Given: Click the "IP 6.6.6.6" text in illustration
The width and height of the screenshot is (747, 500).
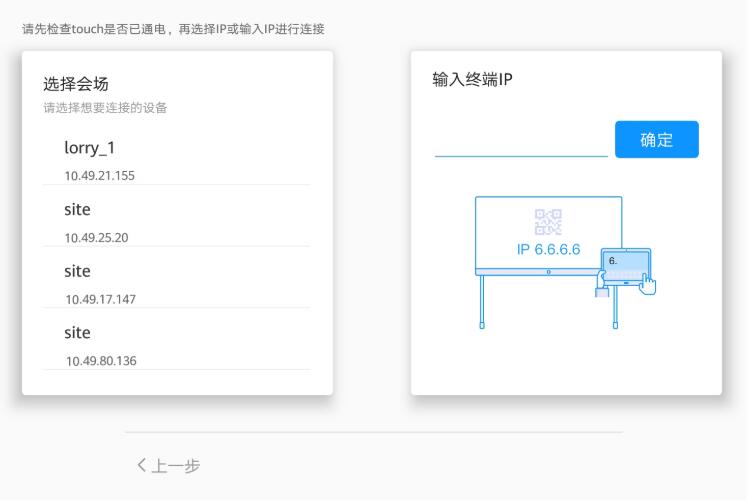Looking at the screenshot, I should click(548, 249).
